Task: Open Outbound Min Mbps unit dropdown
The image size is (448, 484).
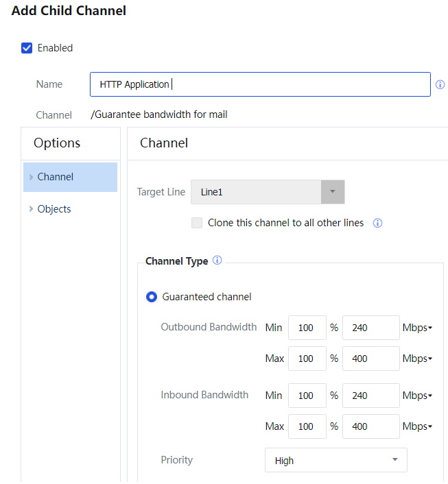Action: [417, 328]
